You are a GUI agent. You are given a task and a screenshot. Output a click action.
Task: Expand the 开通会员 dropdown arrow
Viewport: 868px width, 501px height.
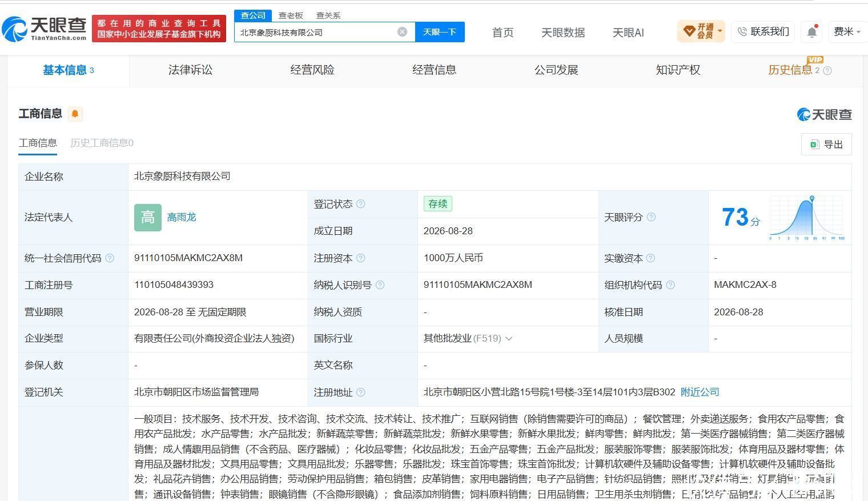(720, 31)
